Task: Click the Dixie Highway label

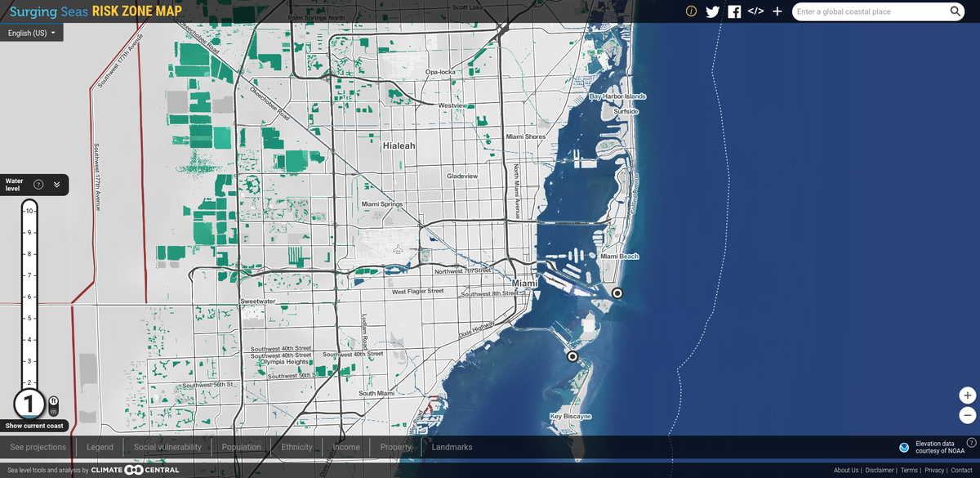Action: (x=477, y=330)
